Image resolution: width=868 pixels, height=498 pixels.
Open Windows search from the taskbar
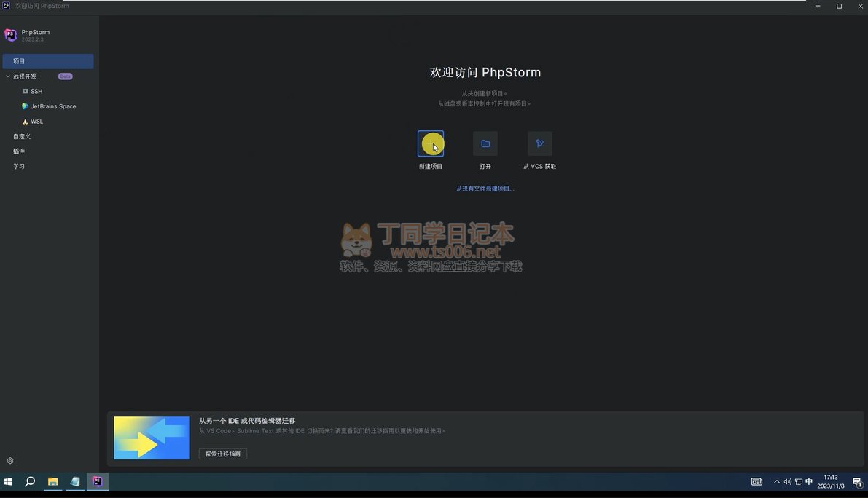coord(30,481)
